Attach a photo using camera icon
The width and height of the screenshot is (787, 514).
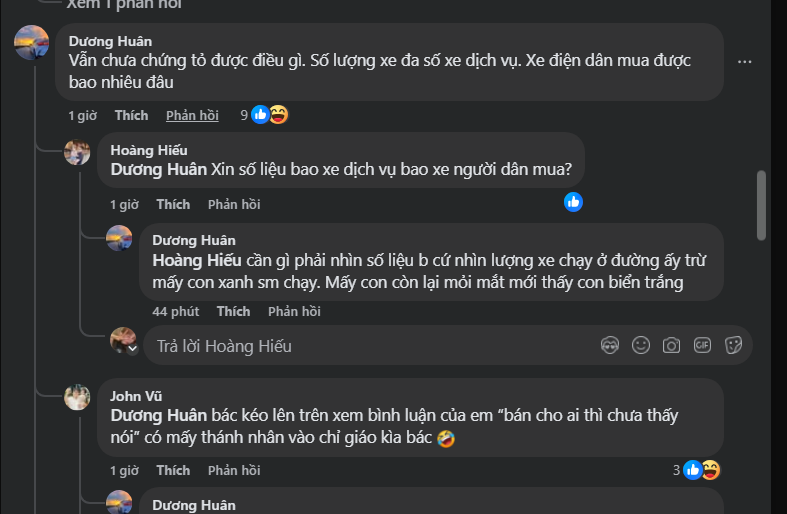click(x=672, y=345)
